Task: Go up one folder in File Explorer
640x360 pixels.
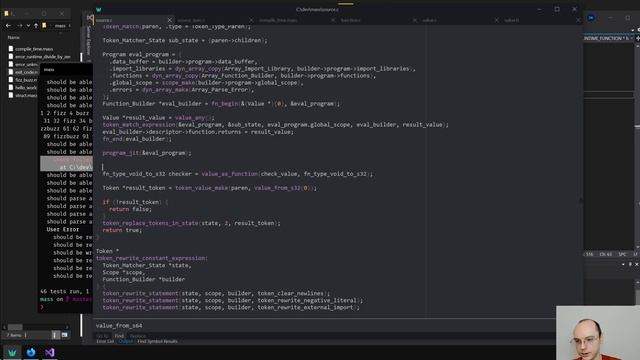Action: click(x=36, y=26)
